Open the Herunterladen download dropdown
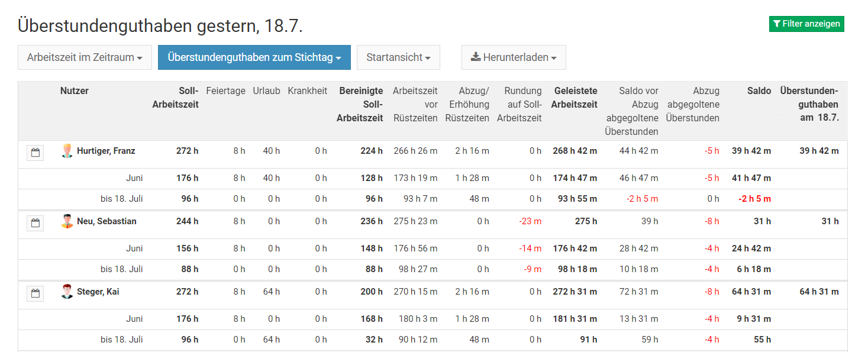This screenshot has height=352, width=868. point(514,57)
